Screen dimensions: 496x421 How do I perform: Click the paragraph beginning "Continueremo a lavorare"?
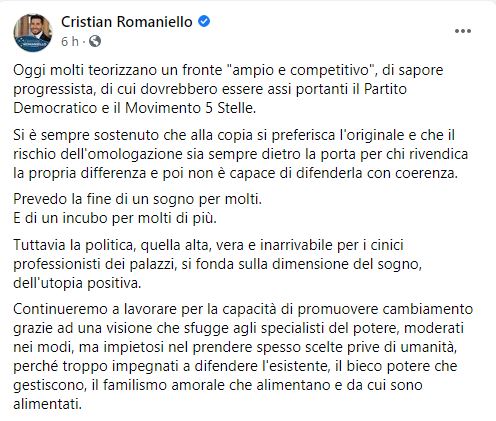coord(243,357)
